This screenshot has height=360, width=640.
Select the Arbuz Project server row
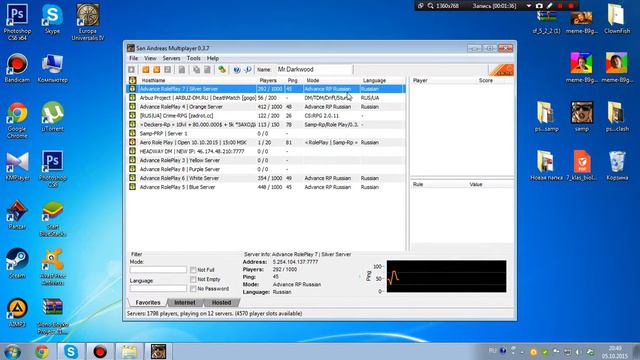[x=266, y=98]
